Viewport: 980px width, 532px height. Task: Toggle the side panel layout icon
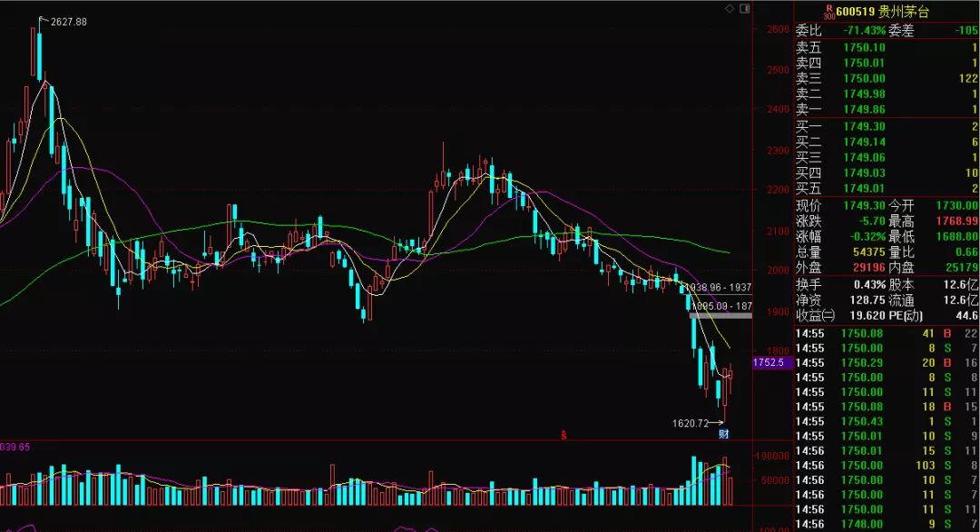pyautogui.click(x=745, y=9)
